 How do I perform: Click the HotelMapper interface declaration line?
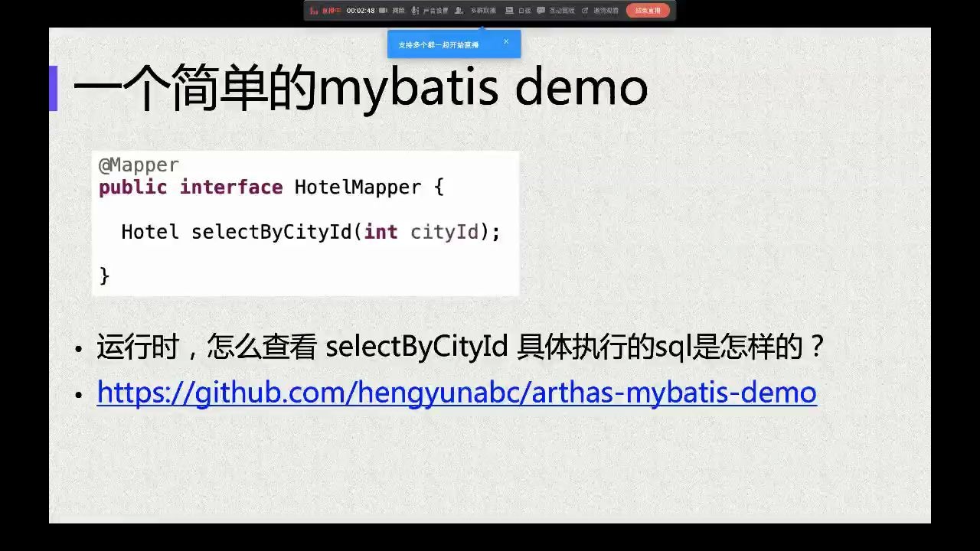click(271, 187)
